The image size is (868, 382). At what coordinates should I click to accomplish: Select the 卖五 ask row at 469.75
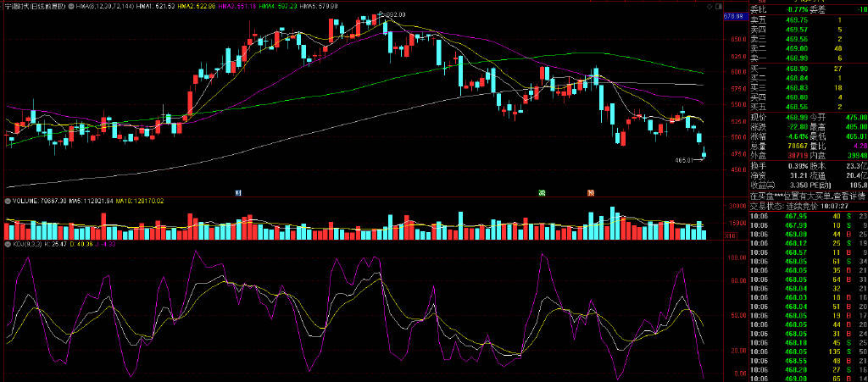pyautogui.click(x=808, y=19)
